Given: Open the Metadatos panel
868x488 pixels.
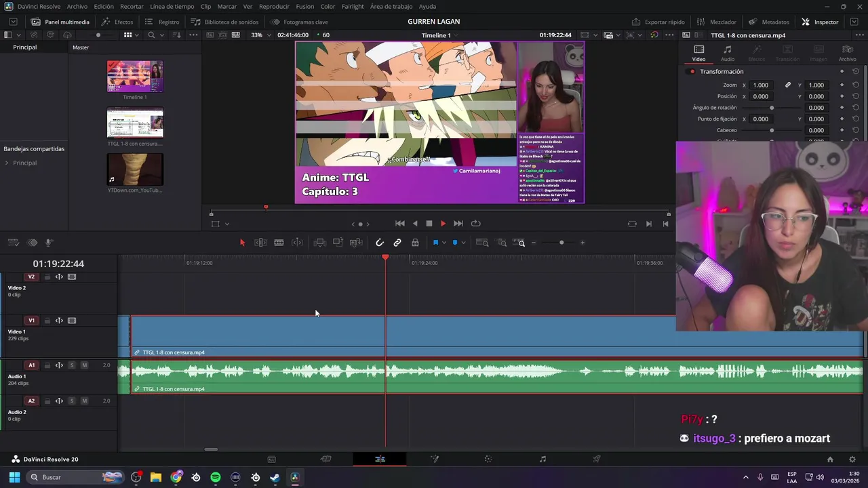Looking at the screenshot, I should [x=769, y=22].
